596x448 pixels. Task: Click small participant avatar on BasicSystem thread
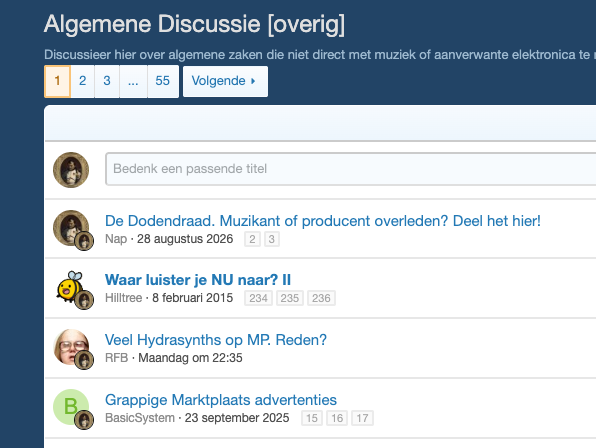84,420
